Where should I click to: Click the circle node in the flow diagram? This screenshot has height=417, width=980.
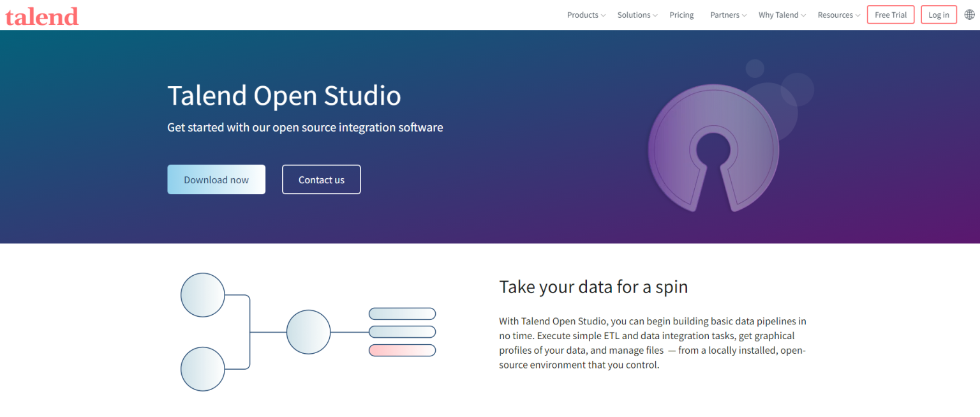click(x=308, y=331)
